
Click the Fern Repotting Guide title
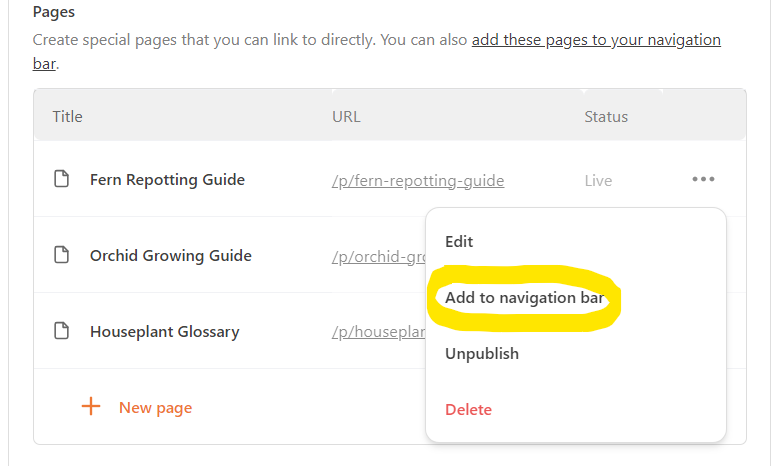pos(167,179)
